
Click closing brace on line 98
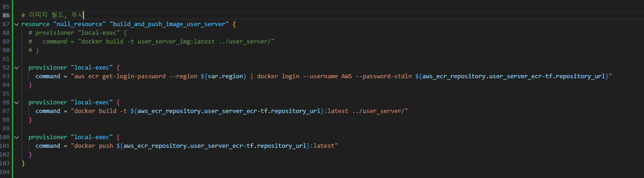(x=30, y=119)
